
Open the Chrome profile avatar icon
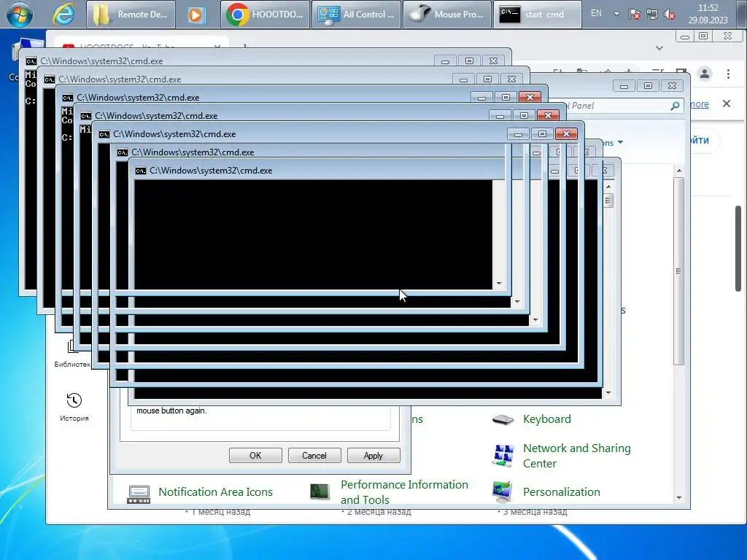click(705, 74)
